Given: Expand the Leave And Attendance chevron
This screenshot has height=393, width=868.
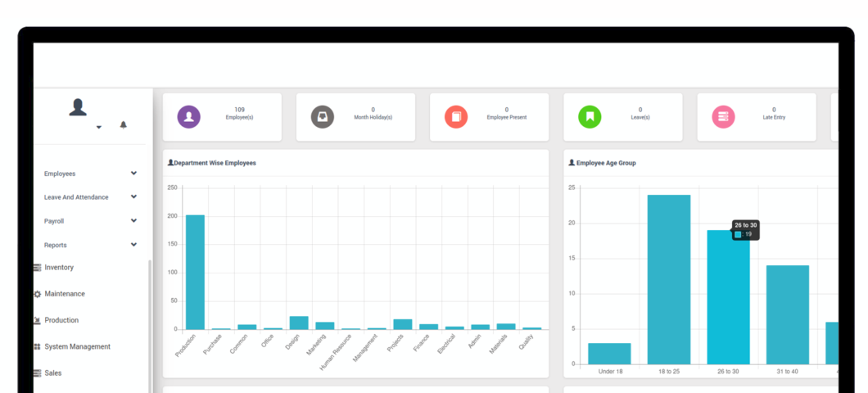Looking at the screenshot, I should coord(134,196).
